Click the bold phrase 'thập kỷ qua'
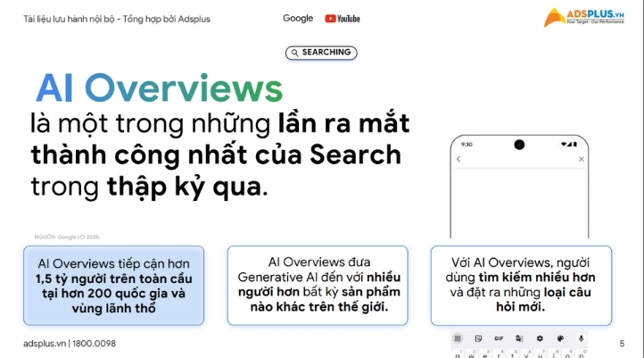The height and width of the screenshot is (358, 644). coord(185,187)
